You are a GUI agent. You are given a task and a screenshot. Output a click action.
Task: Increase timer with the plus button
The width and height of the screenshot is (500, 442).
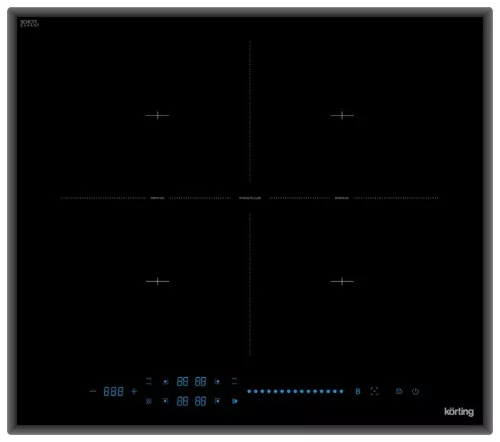(x=134, y=391)
